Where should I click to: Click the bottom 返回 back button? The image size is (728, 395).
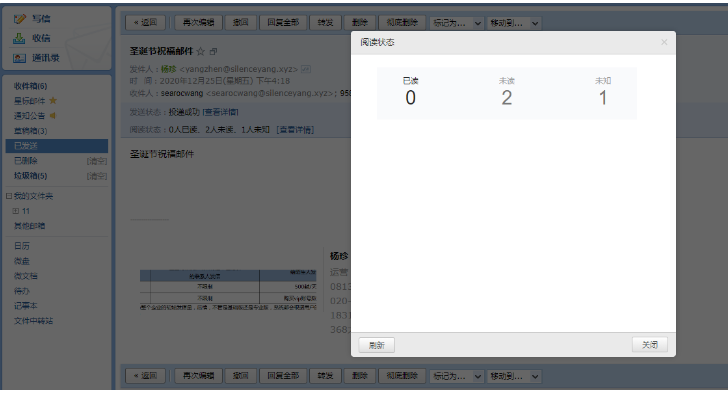tap(145, 376)
